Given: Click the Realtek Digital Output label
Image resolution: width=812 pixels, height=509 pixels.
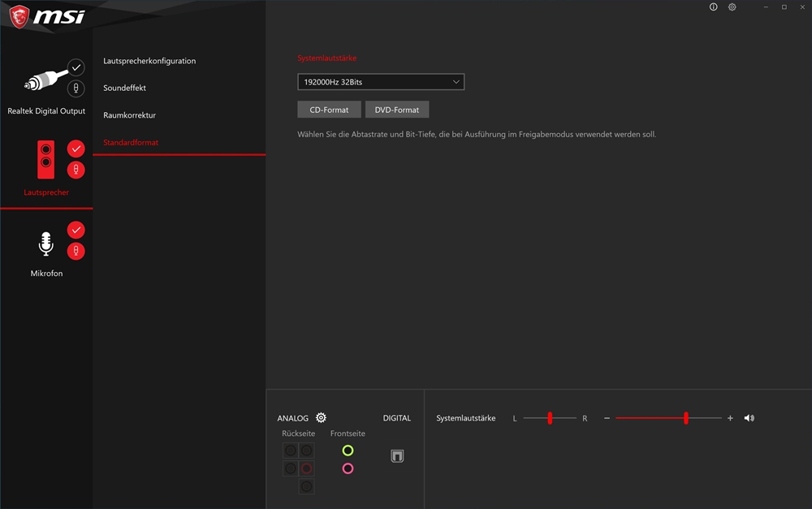Looking at the screenshot, I should click(46, 110).
